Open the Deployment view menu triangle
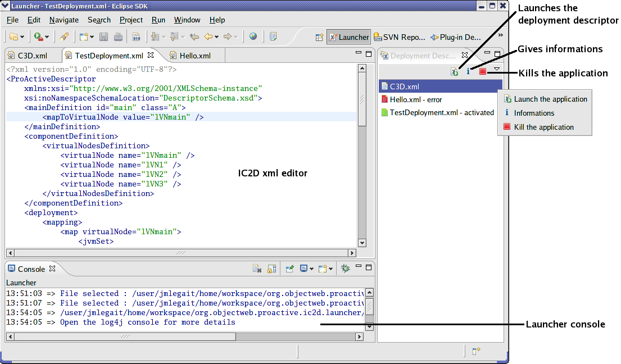 (496, 69)
